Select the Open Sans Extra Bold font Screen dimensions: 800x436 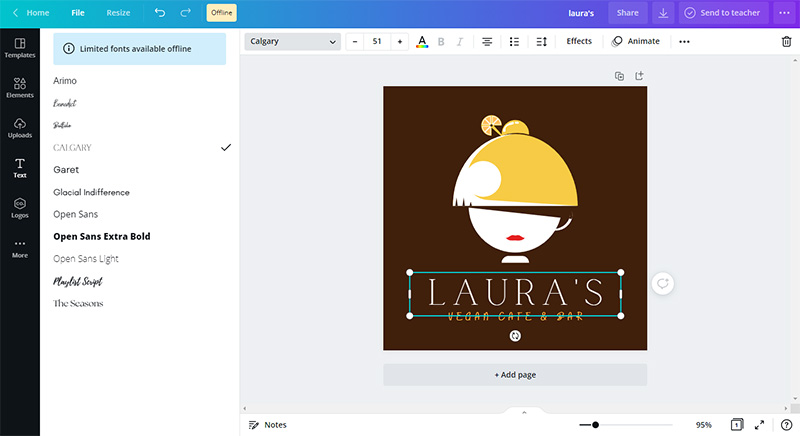[102, 237]
